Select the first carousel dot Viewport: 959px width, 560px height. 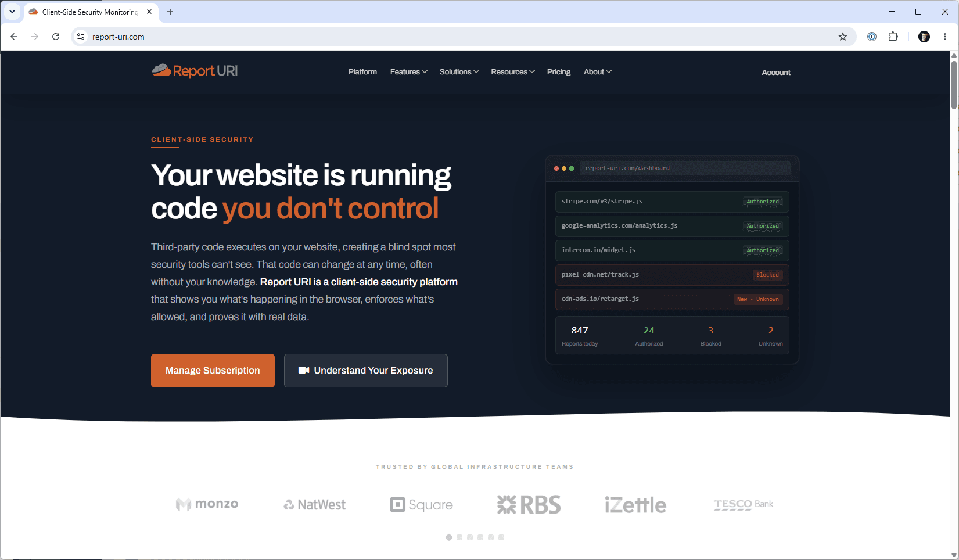(449, 537)
